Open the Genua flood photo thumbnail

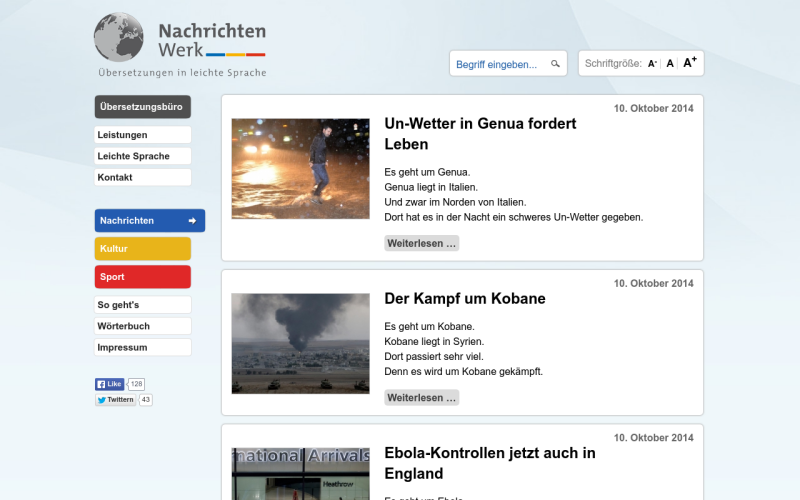pos(301,169)
